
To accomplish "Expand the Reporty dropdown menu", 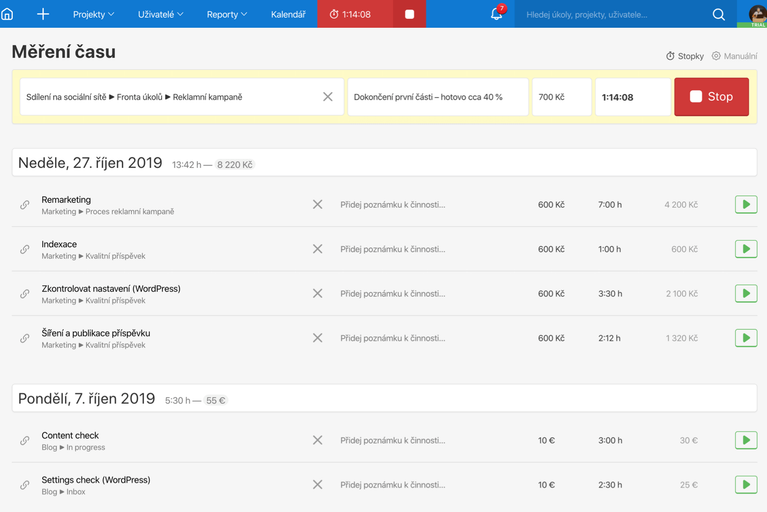I will coord(228,14).
